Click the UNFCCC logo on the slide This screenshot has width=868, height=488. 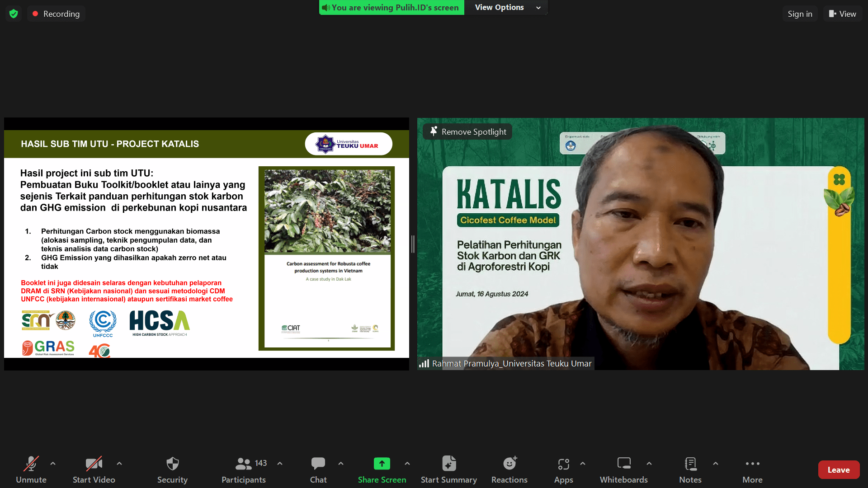[x=103, y=324]
